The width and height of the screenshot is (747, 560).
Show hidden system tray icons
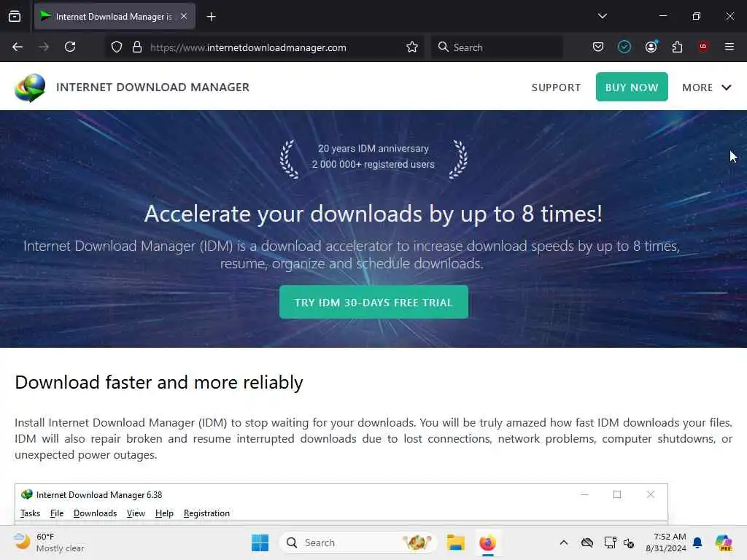(x=564, y=542)
